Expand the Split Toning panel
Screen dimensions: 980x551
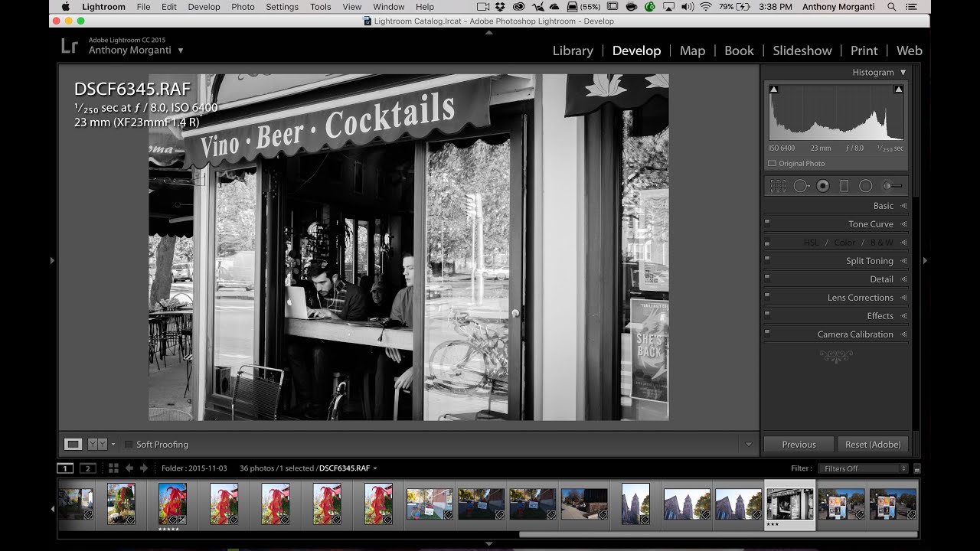pyautogui.click(x=903, y=261)
